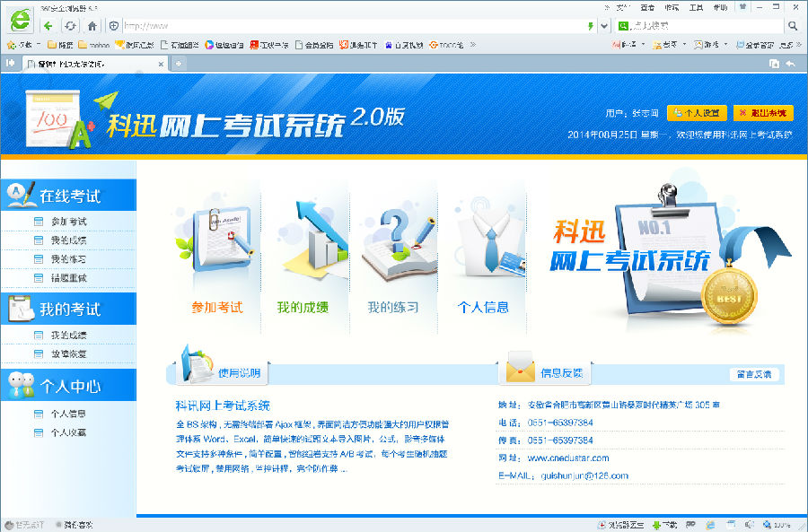Click the green lightning speed-mode icon
The image size is (808, 532).
(x=591, y=26)
